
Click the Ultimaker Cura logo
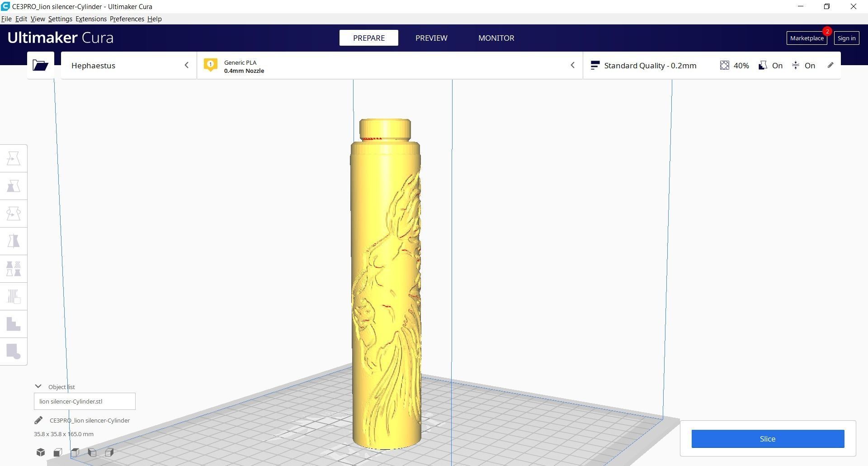coord(61,38)
